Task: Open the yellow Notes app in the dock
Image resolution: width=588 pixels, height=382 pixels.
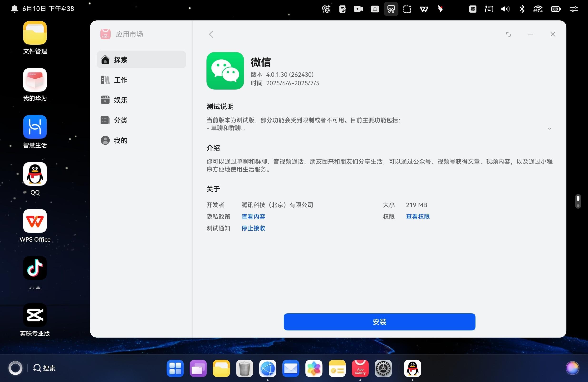Action: 337,368
